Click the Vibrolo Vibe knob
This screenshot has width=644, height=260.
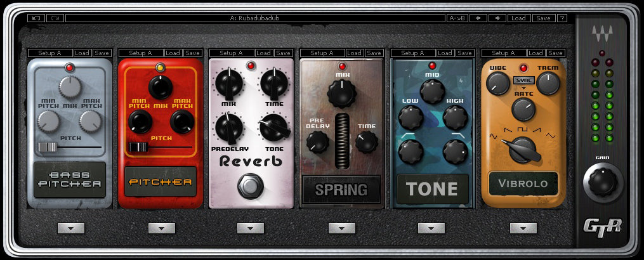tap(498, 83)
